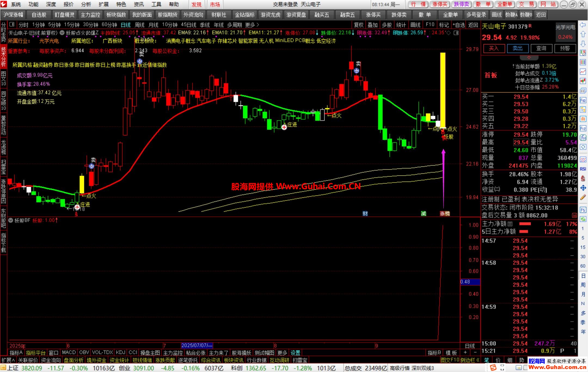Click the four-way move arrows icon

(583, 188)
